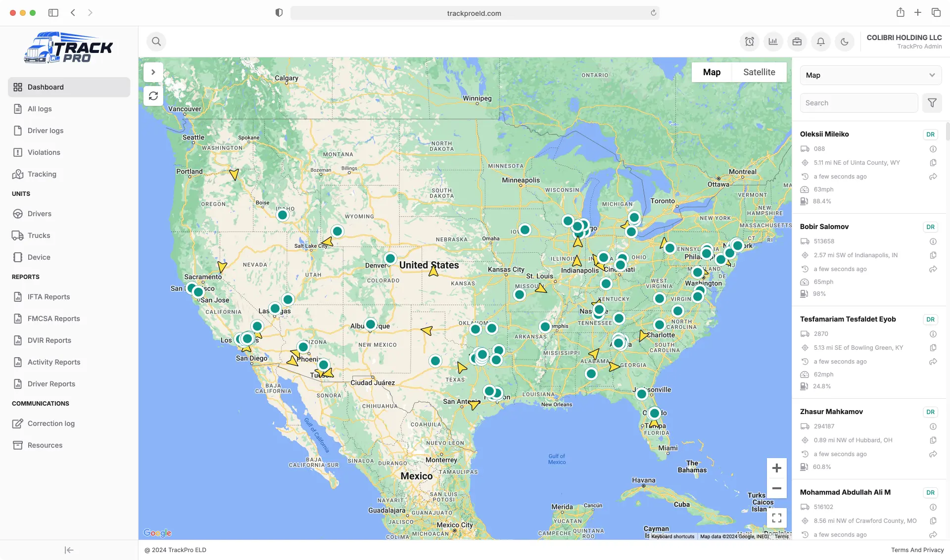The image size is (950, 560).
Task: Zoom out on the map
Action: pos(777,488)
